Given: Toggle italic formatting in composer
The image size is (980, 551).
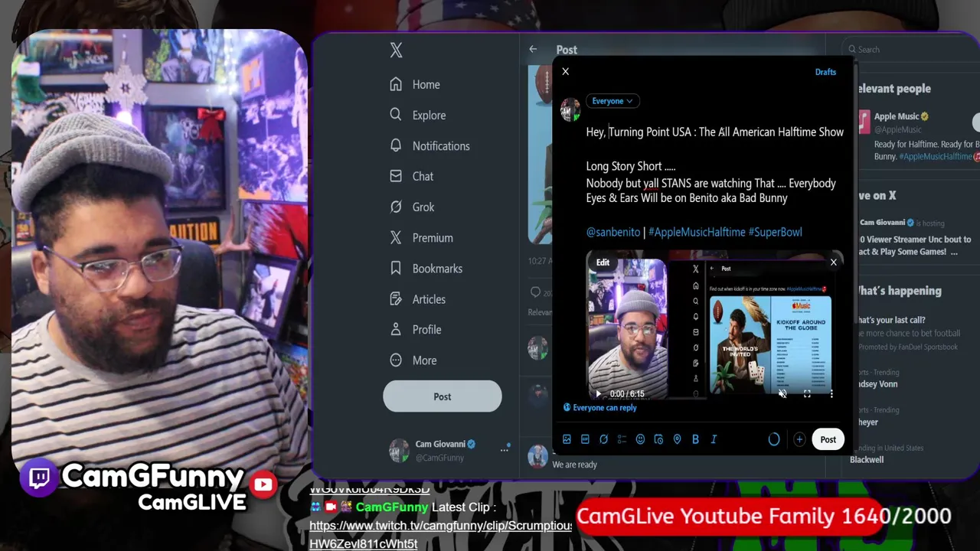Looking at the screenshot, I should [x=714, y=439].
